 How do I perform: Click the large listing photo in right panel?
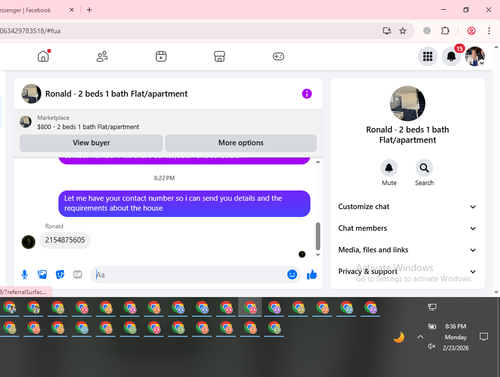point(407,103)
